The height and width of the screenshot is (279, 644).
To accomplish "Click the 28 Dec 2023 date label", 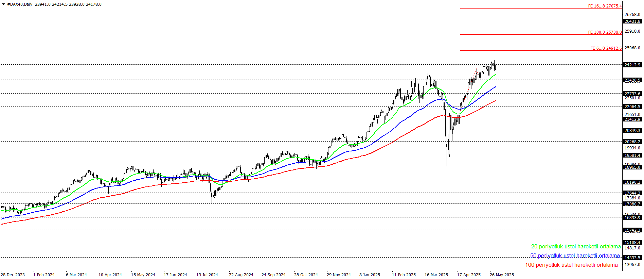I will pyautogui.click(x=13, y=275).
